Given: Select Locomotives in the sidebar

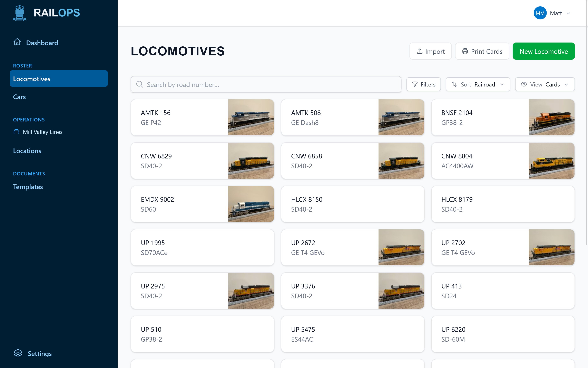Looking at the screenshot, I should [59, 79].
